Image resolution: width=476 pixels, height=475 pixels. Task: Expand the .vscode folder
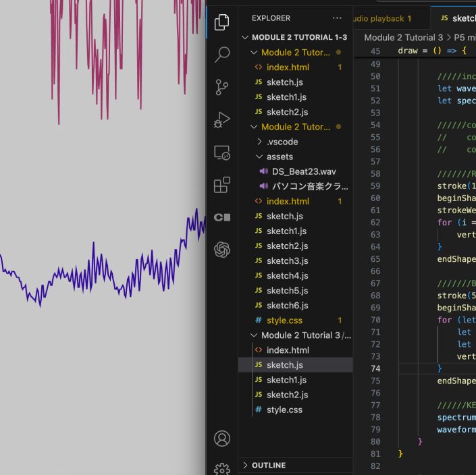[x=295, y=142]
